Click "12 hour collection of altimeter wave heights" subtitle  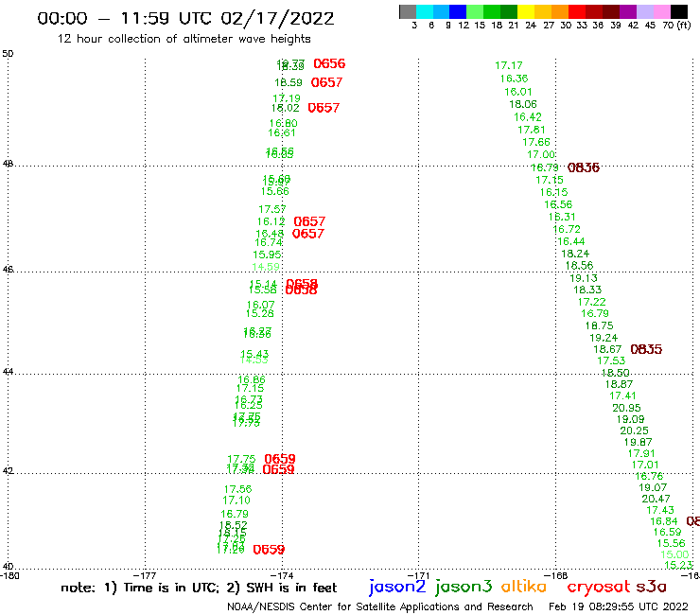(184, 39)
